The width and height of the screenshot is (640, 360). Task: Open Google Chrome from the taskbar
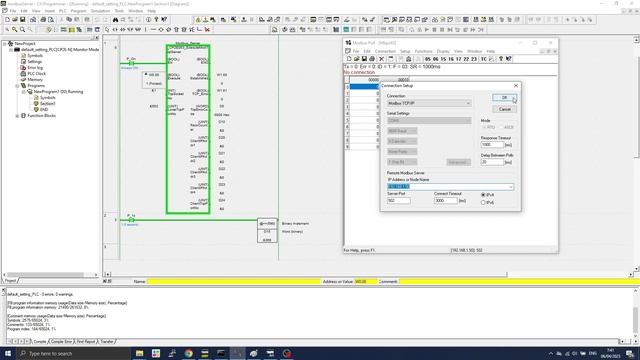point(188,353)
